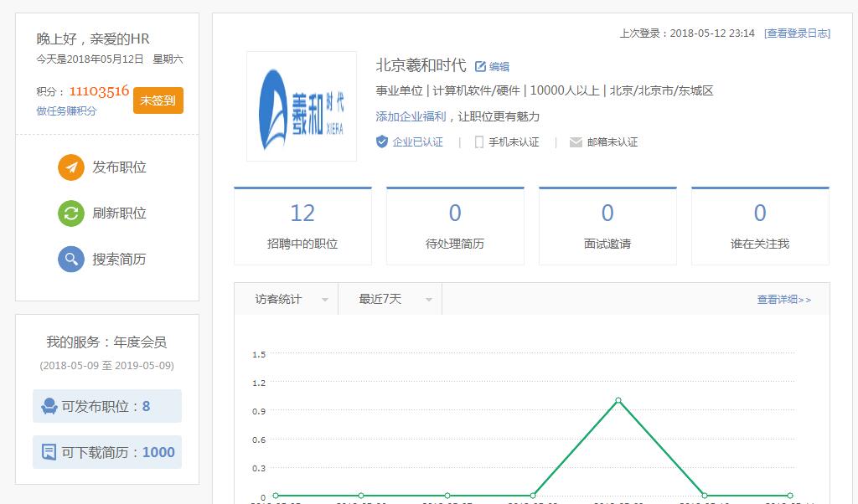Click the 未签到 sign-in button

[158, 99]
